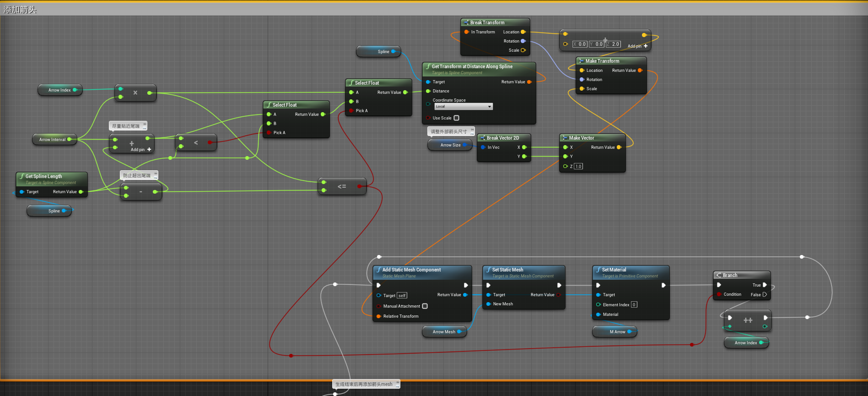Image resolution: width=868 pixels, height=396 pixels.
Task: Click the Relative Transform input pin
Action: point(379,316)
